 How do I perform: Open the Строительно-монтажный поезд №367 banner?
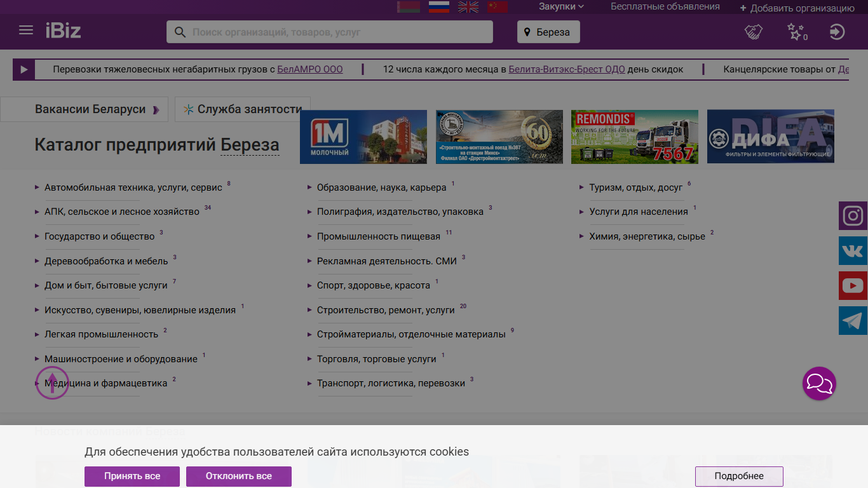point(499,137)
